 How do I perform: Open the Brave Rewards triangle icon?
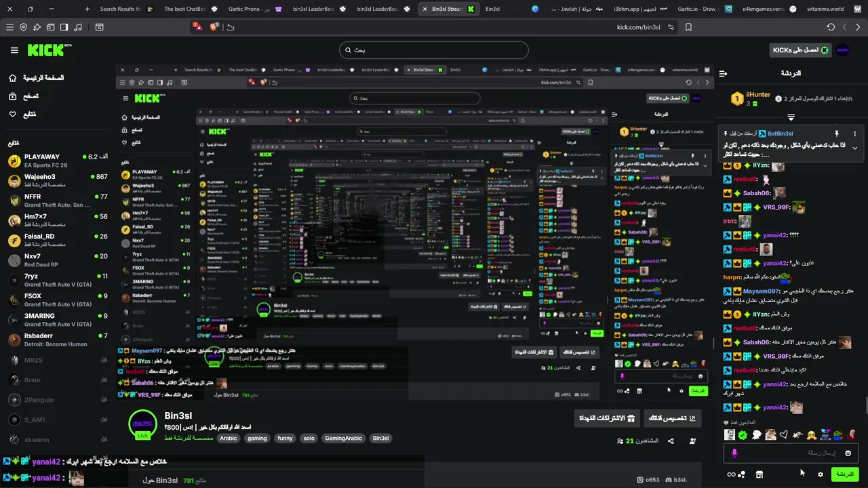[x=197, y=27]
